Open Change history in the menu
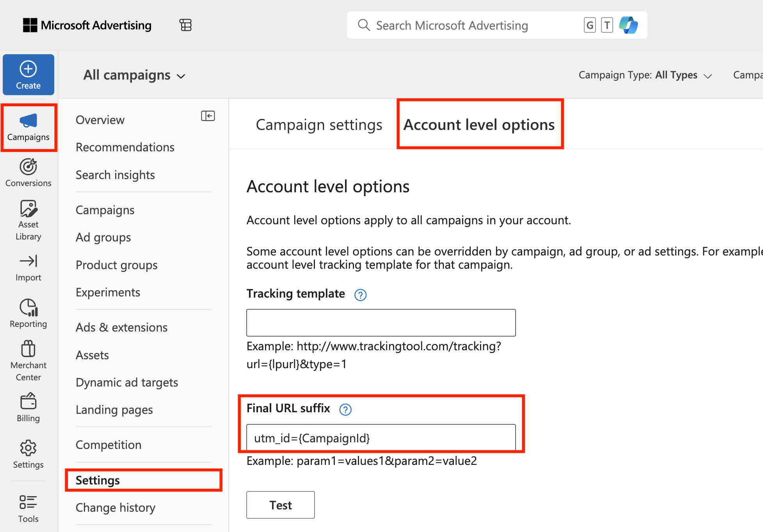 click(116, 507)
